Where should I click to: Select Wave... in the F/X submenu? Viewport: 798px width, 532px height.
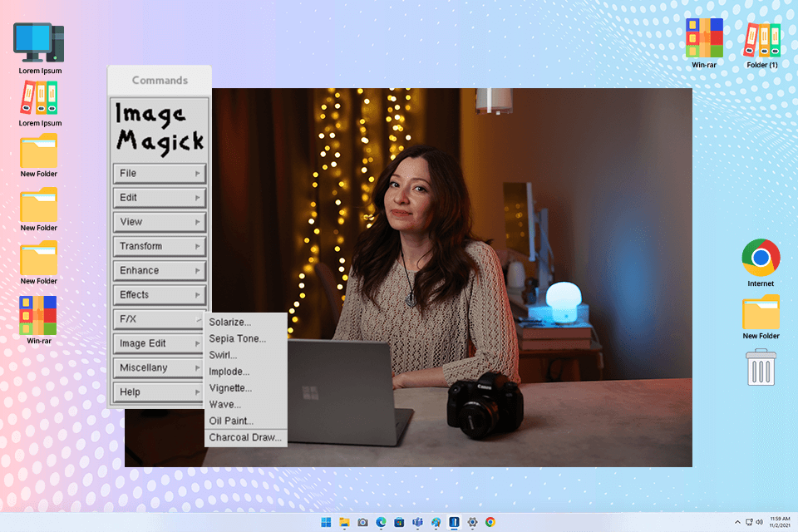coord(246,405)
